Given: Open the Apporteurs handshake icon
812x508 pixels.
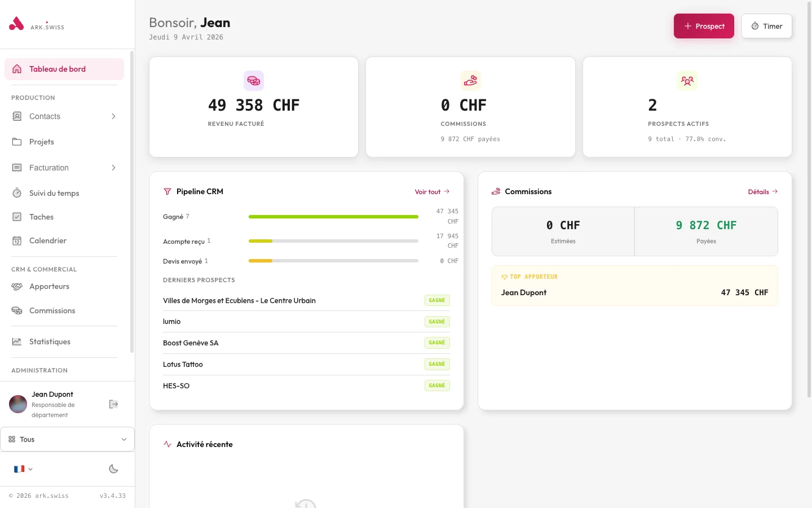Looking at the screenshot, I should pos(16,286).
